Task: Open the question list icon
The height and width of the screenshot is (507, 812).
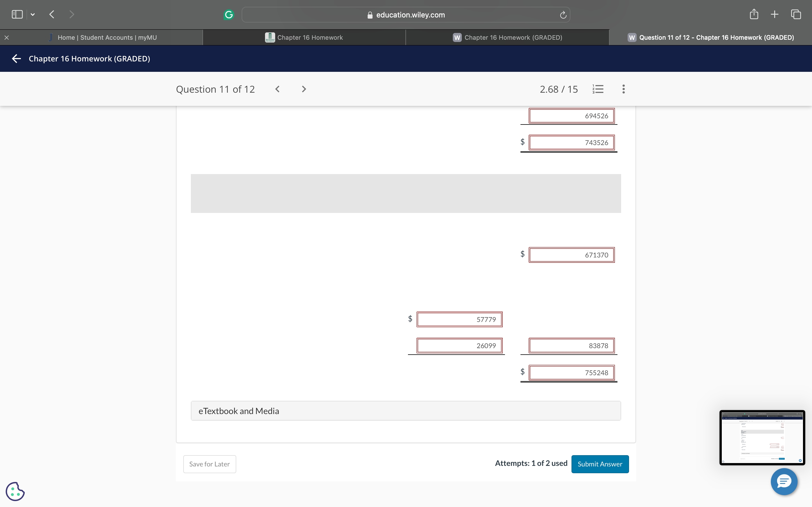Action: pyautogui.click(x=598, y=89)
